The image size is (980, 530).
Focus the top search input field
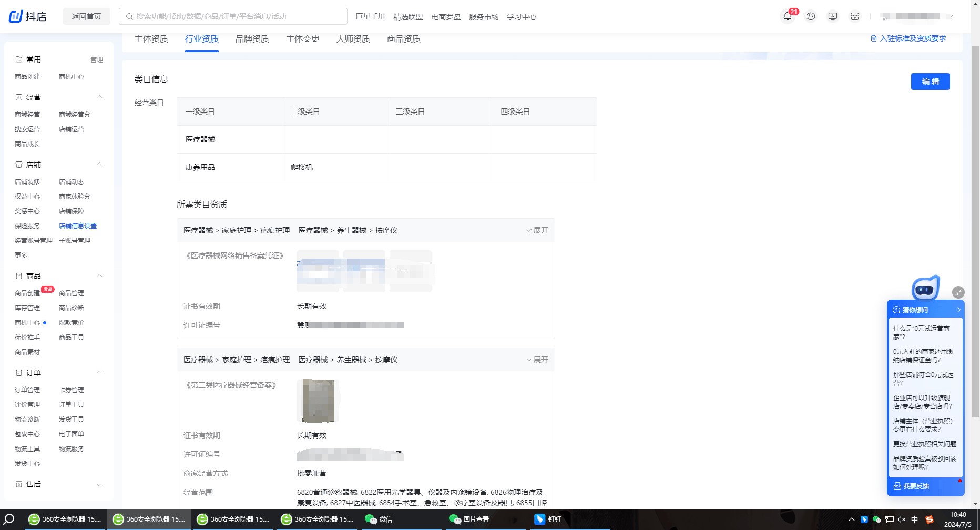point(233,16)
